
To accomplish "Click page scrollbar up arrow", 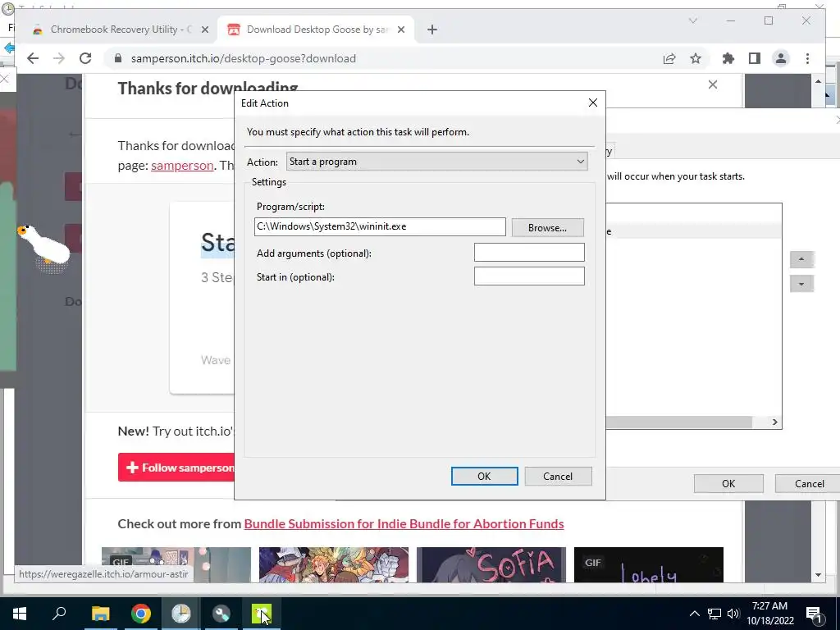I will (x=818, y=81).
